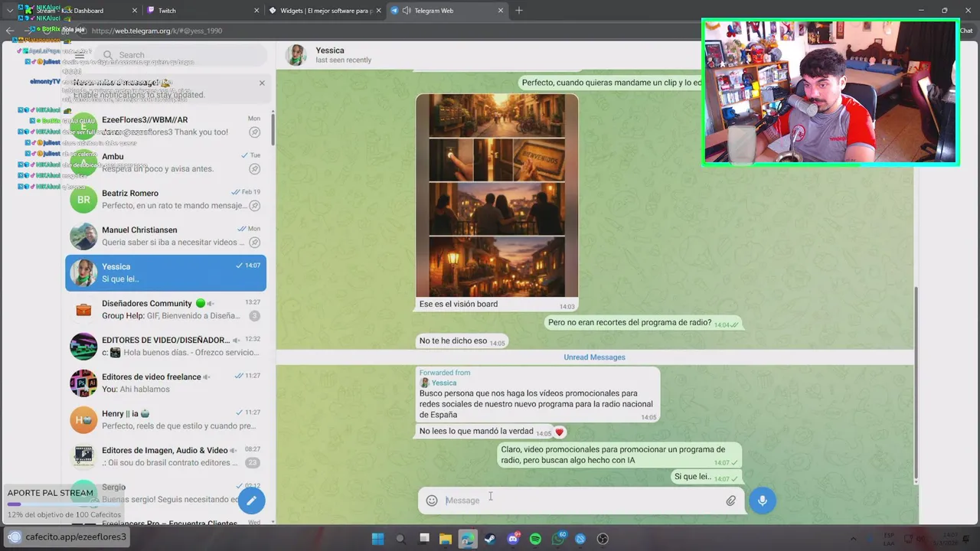Viewport: 980px width, 551px height.
Task: Click the webcam overlay video
Action: (831, 93)
